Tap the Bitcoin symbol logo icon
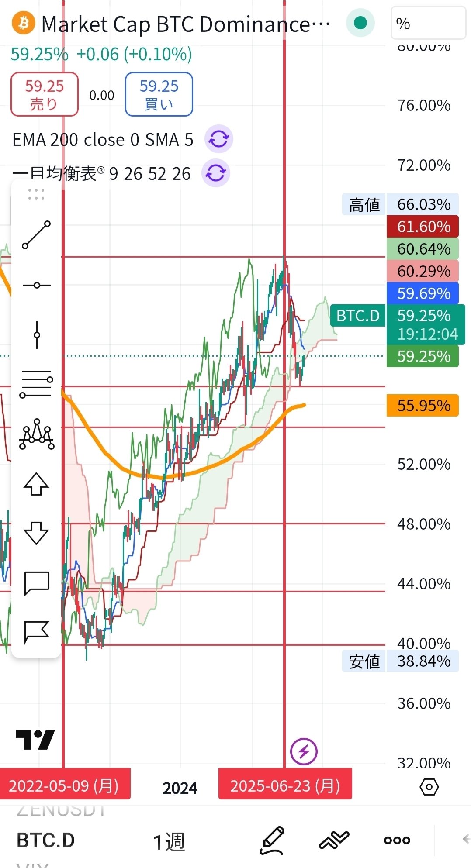Viewport: 471px width, 868px height. point(23,23)
